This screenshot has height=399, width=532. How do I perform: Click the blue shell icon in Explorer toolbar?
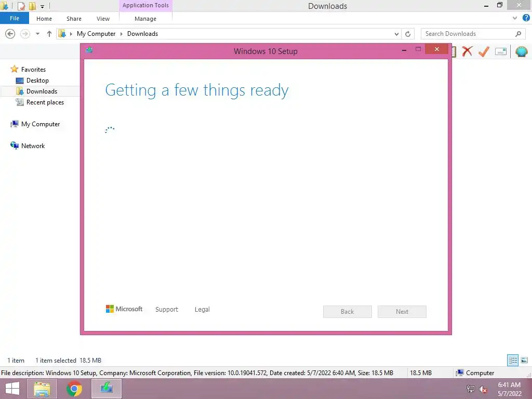pyautogui.click(x=522, y=51)
